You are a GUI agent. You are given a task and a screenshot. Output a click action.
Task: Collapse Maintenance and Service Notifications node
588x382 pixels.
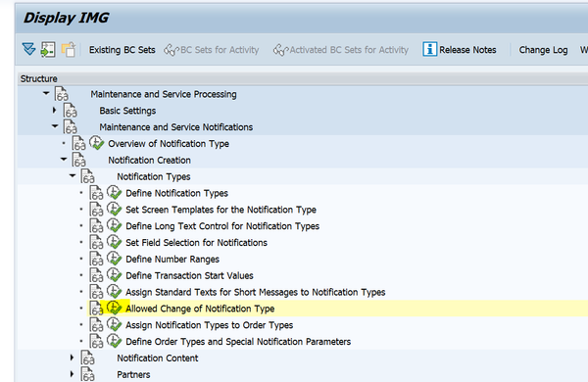pyautogui.click(x=55, y=126)
